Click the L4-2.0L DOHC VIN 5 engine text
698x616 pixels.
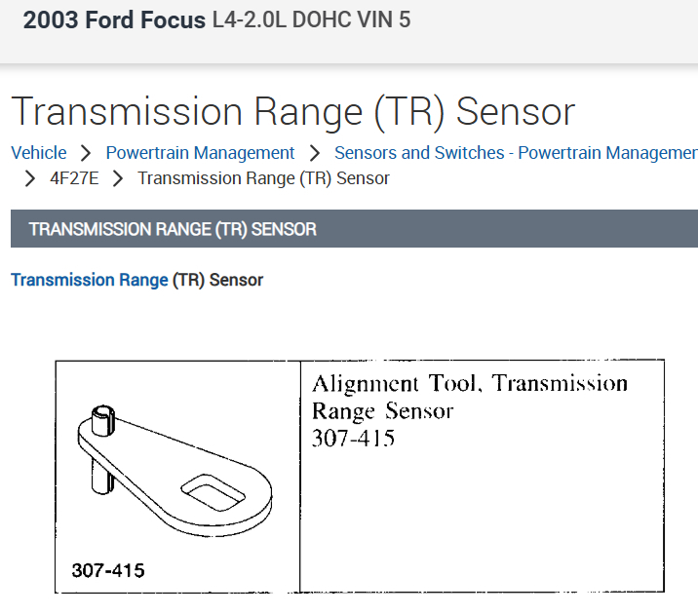click(x=310, y=20)
